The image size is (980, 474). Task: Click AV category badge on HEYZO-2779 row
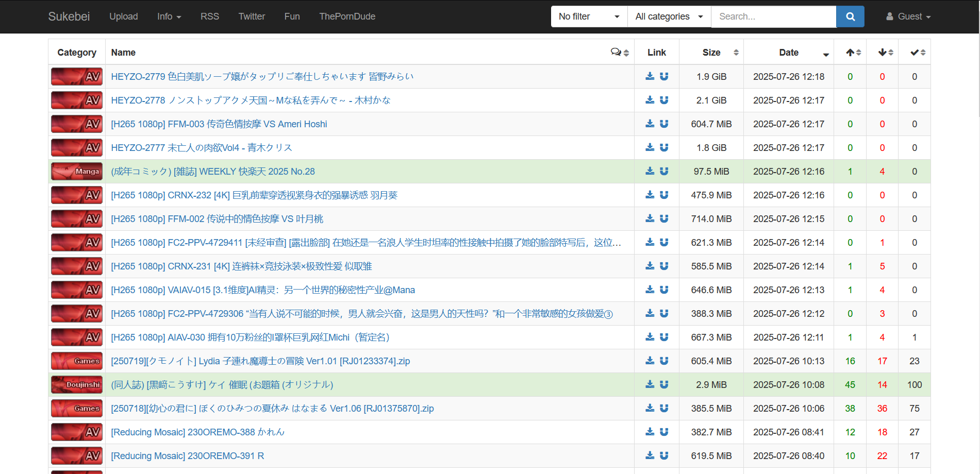(x=77, y=76)
